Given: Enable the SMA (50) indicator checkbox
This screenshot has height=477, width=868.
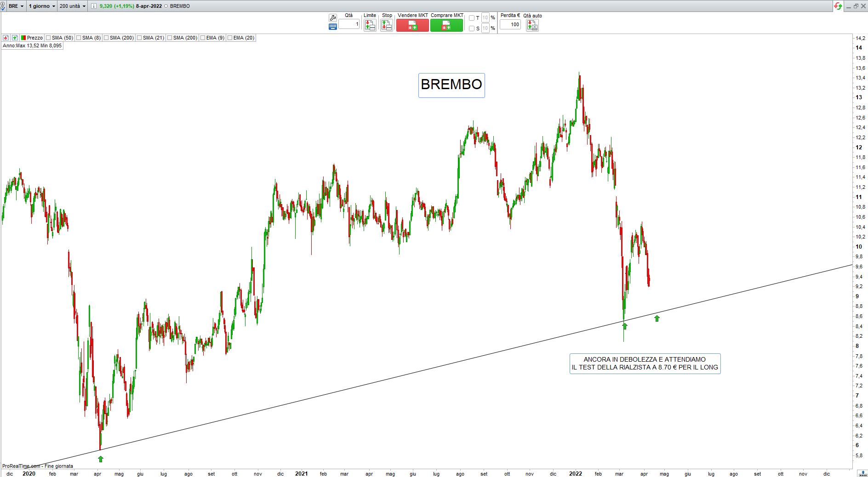Looking at the screenshot, I should point(49,38).
